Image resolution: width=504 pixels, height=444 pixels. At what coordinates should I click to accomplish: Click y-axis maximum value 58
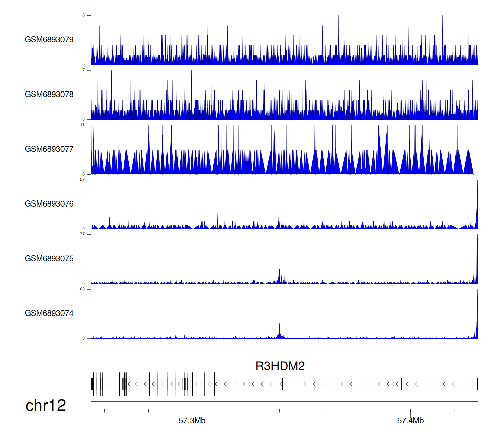pyautogui.click(x=82, y=180)
